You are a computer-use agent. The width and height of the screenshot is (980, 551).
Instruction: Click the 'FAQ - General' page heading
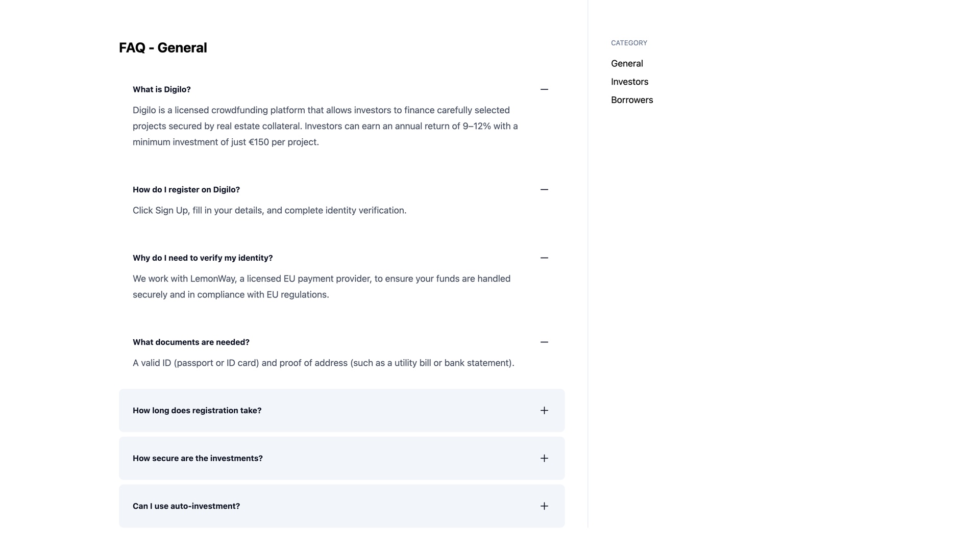[x=163, y=47]
